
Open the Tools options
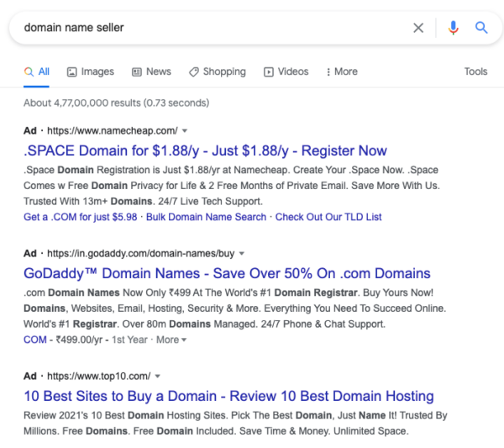[x=475, y=71]
